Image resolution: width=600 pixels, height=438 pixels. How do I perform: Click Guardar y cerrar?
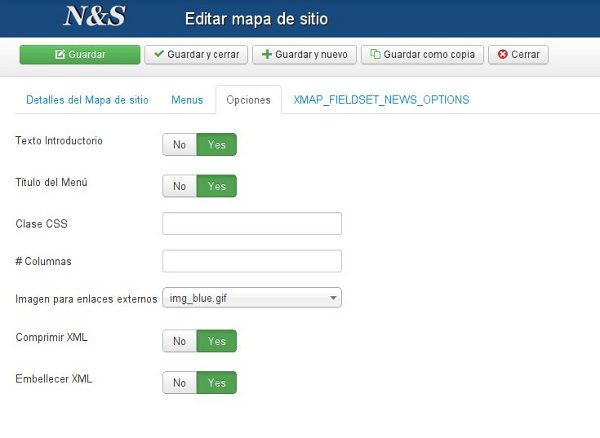coord(196,54)
